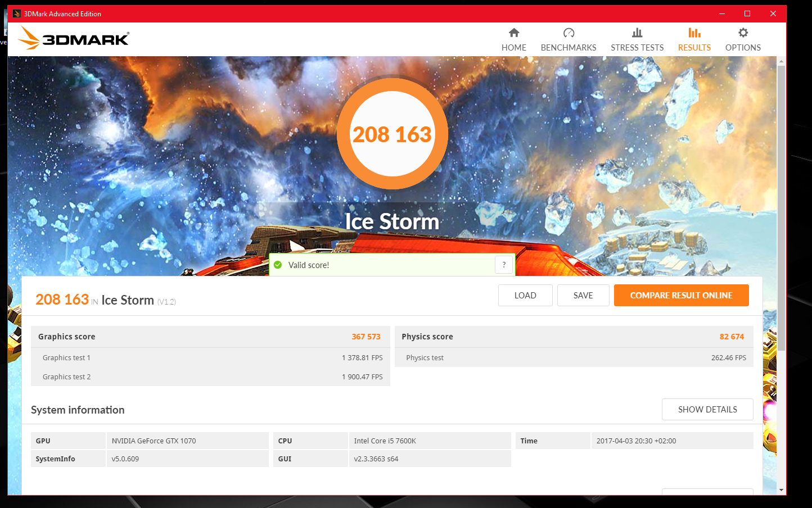Click the scrollbar down arrow
The width and height of the screenshot is (812, 508).
click(781, 490)
